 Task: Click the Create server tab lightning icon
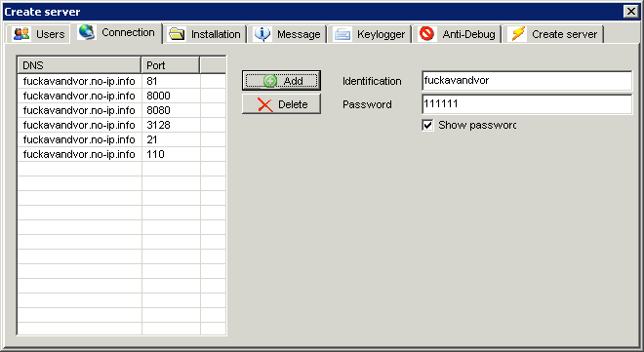[x=518, y=33]
